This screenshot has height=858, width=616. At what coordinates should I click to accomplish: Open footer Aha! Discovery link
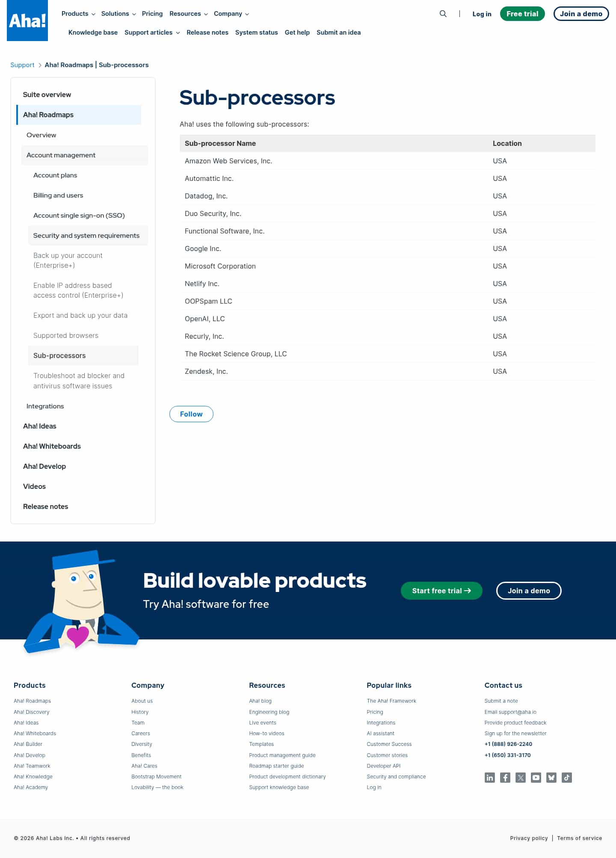[x=32, y=712]
